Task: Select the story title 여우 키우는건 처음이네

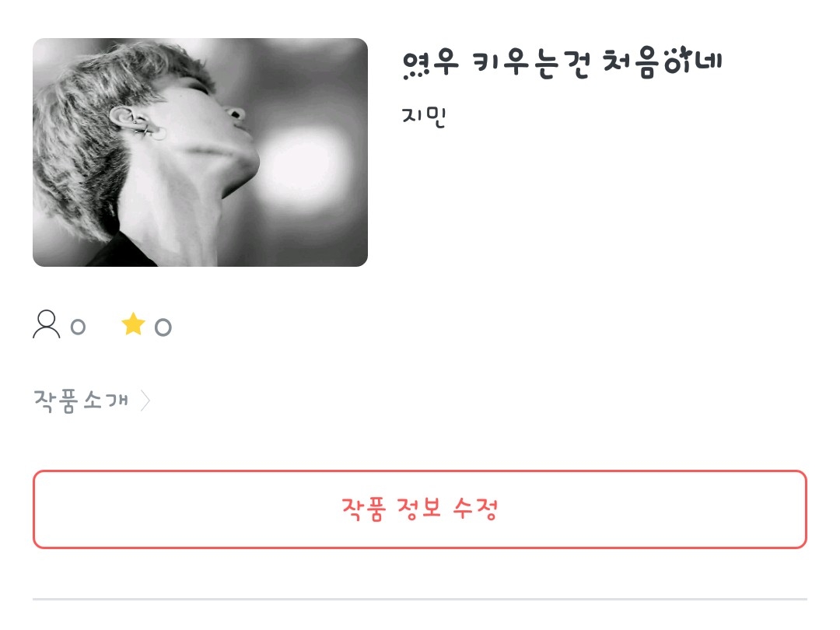Action: (x=562, y=63)
